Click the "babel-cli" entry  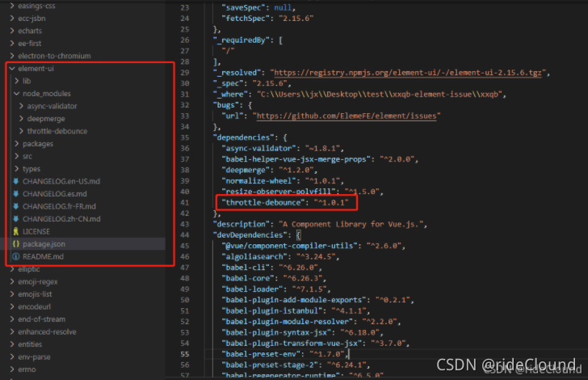[x=246, y=268]
